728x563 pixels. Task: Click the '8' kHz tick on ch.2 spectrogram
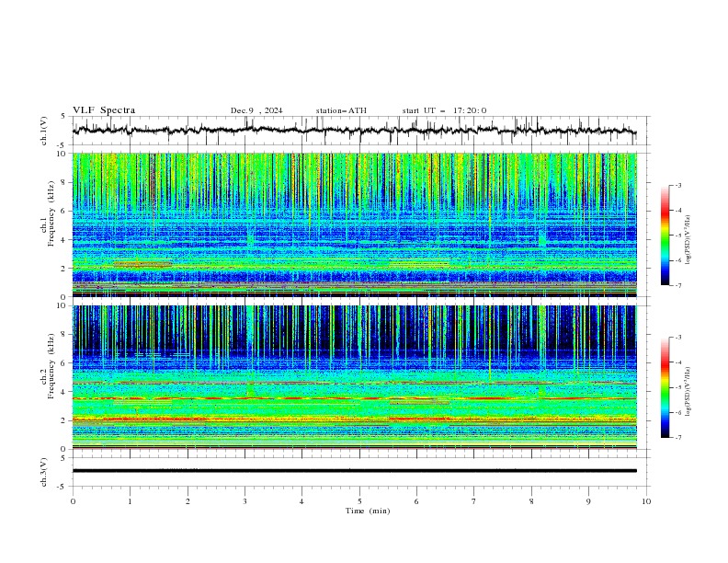(x=65, y=335)
